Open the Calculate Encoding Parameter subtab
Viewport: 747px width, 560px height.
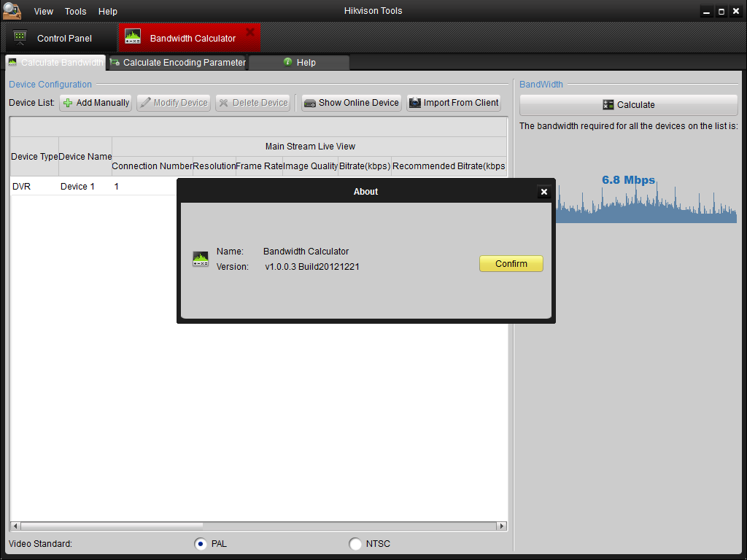pos(178,63)
